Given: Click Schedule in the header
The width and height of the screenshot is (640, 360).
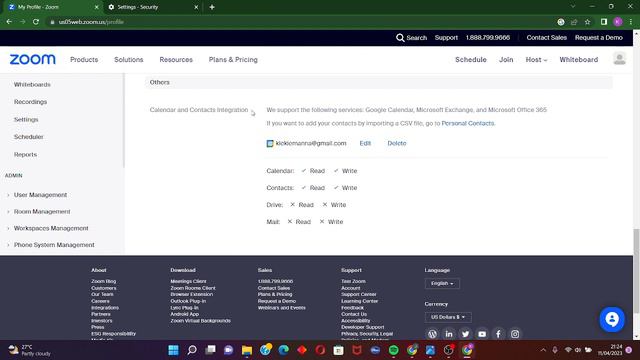Looking at the screenshot, I should click(471, 60).
